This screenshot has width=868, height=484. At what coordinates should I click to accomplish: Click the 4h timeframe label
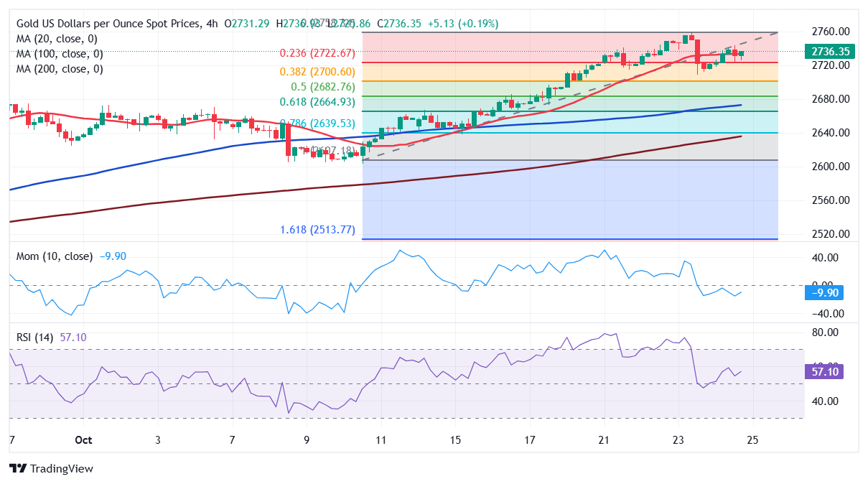[x=210, y=24]
